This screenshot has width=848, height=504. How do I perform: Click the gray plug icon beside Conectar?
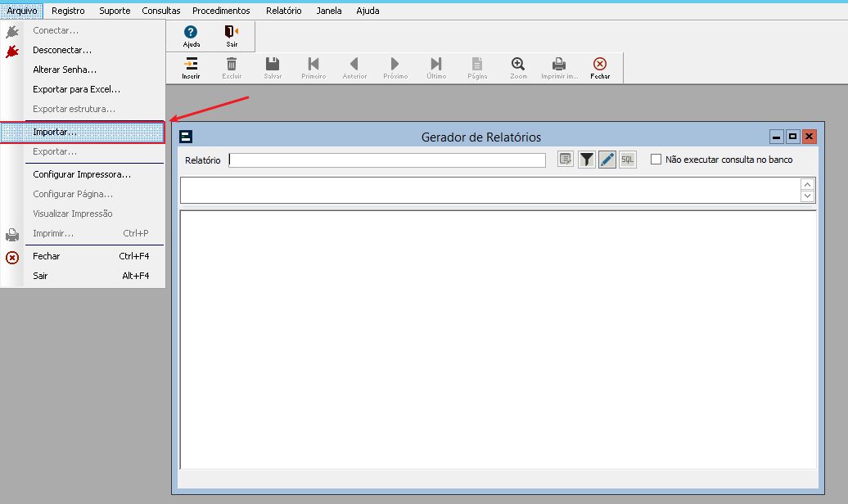tap(12, 31)
